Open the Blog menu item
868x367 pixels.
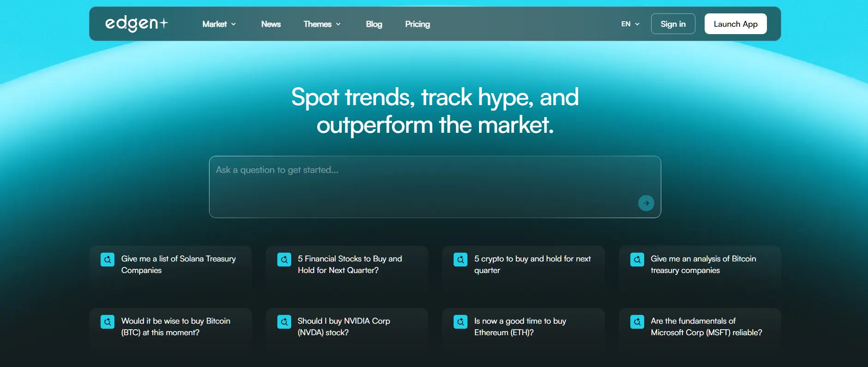(374, 24)
